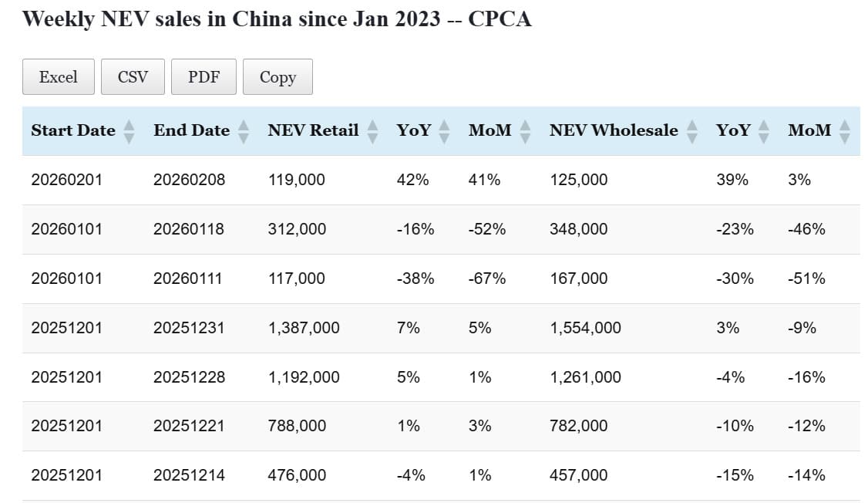Click sort arrows beside NEV Wholesale
This screenshot has width=868, height=503.
click(692, 131)
